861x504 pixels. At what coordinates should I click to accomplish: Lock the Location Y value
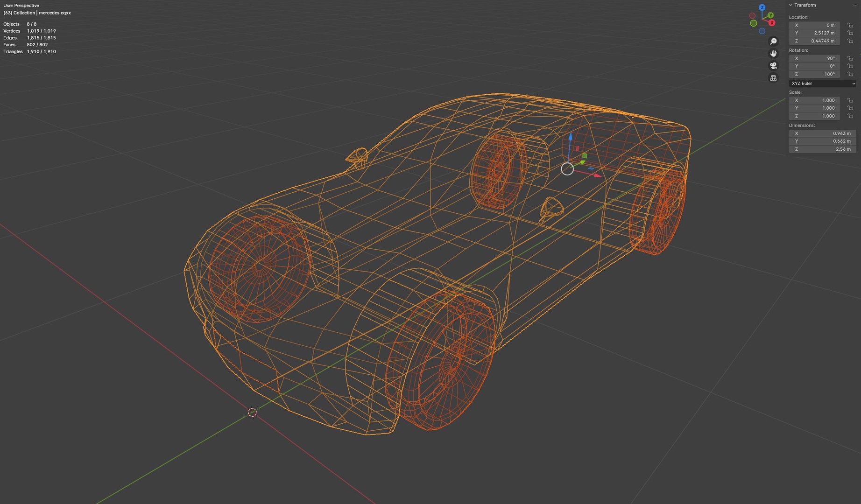point(850,33)
